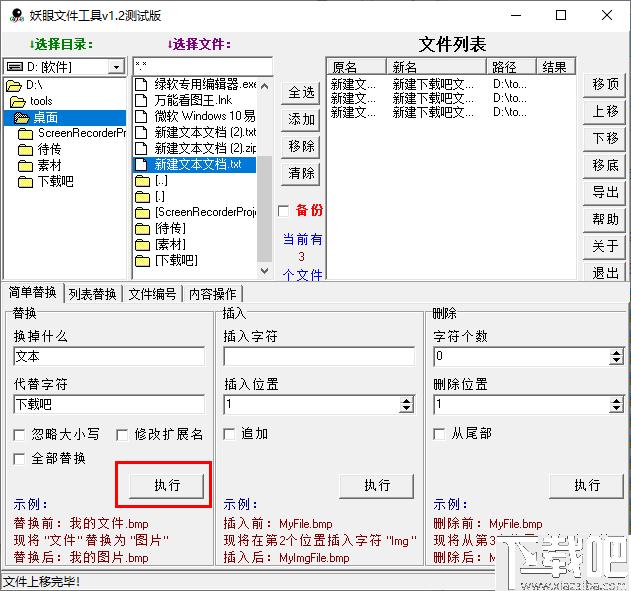Open ScreenRecorderPr folder in directory tree
This screenshot has height=591, width=631.
point(72,133)
